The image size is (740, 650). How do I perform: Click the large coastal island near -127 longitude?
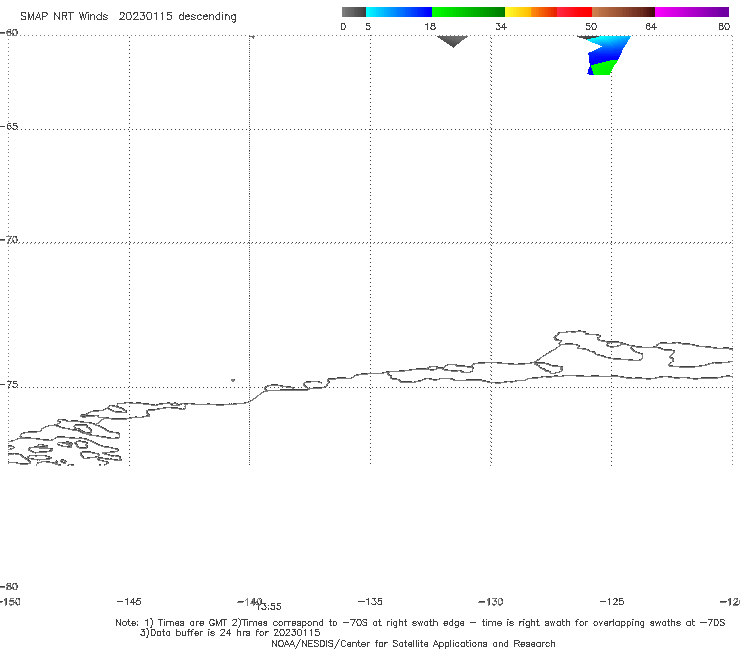[x=597, y=346]
